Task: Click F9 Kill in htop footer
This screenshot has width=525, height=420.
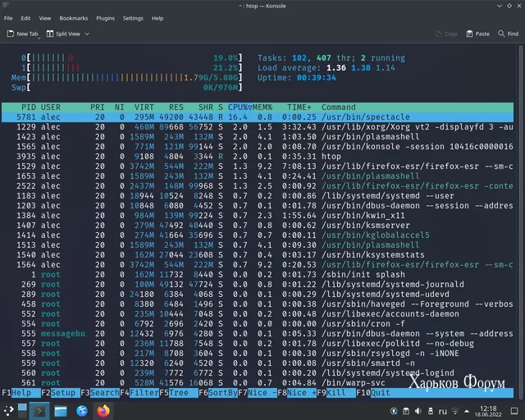Action: click(x=336, y=393)
